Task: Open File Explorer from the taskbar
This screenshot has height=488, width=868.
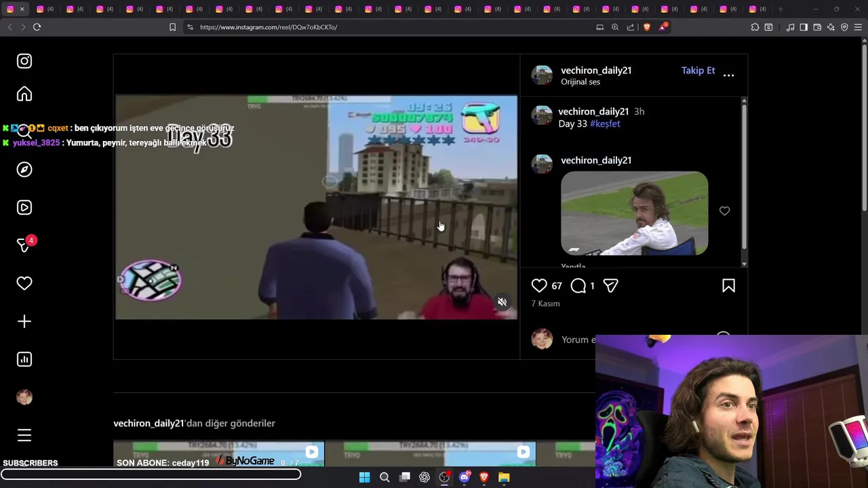Action: click(504, 477)
